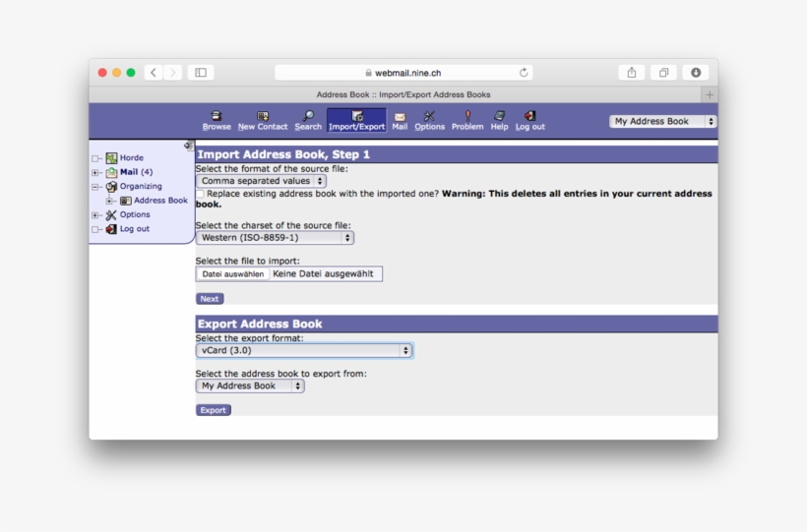
Task: Open the Options tools icon in toolbar
Action: tap(429, 116)
